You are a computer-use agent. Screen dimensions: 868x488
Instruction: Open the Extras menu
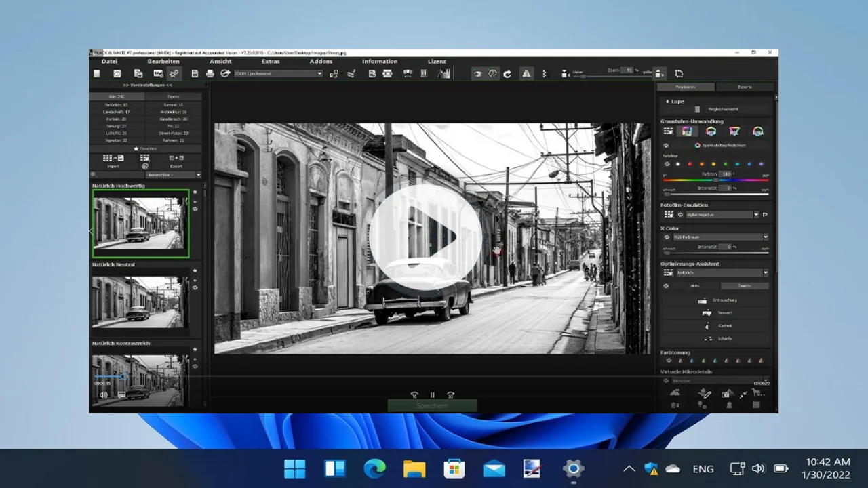pyautogui.click(x=271, y=62)
